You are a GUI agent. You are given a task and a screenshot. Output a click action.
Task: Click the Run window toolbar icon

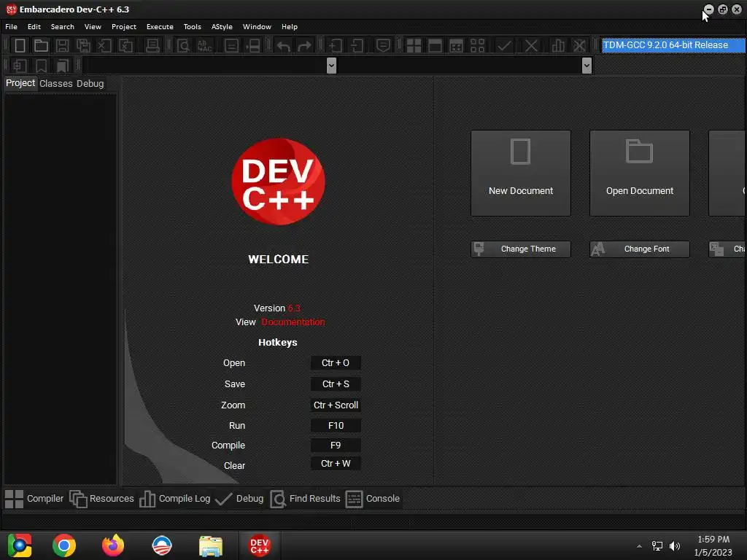click(435, 46)
